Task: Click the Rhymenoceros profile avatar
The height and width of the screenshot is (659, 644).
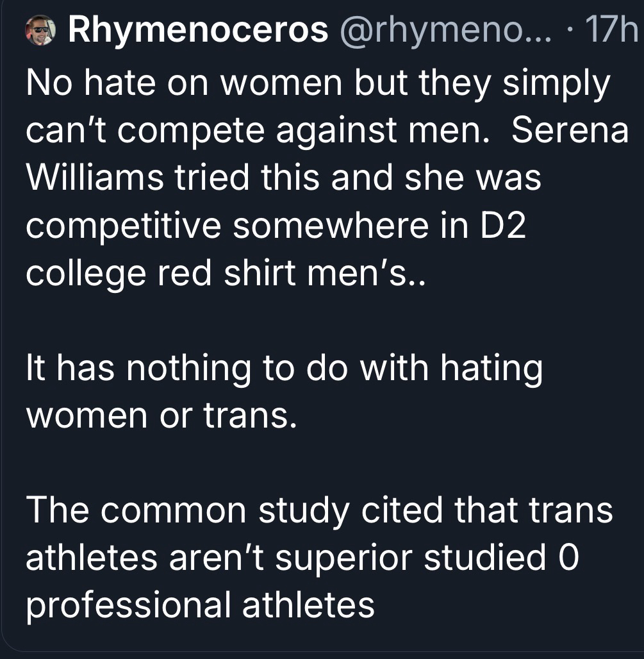Action: tap(39, 31)
